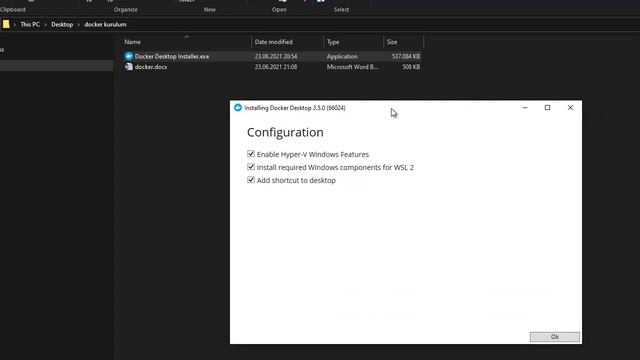Image resolution: width=640 pixels, height=360 pixels.
Task: Click Clipboard ribbon group label
Action: [x=13, y=9]
